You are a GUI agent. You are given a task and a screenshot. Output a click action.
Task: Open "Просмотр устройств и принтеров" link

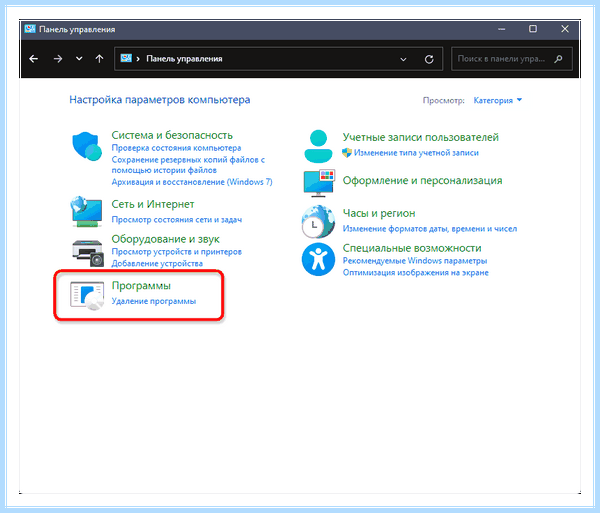tap(176, 252)
